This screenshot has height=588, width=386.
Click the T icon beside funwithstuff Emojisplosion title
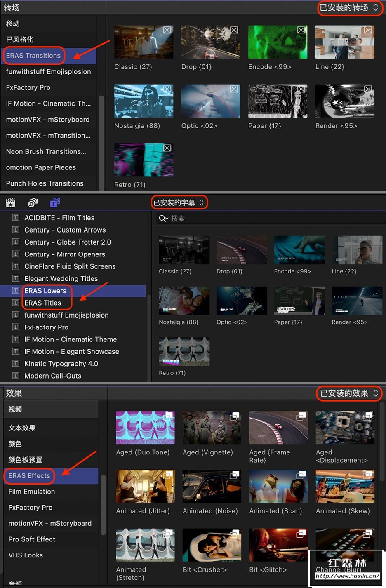coord(16,315)
